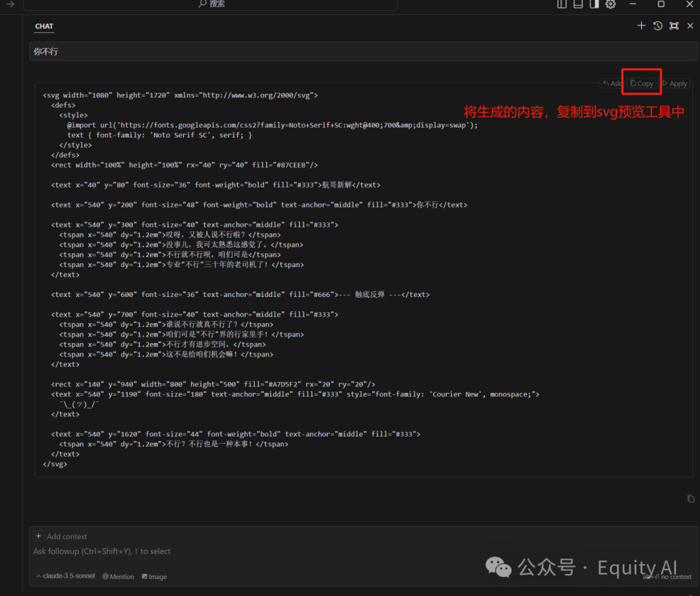Image resolution: width=700 pixels, height=596 pixels.
Task: Open chat history clock icon
Action: pyautogui.click(x=658, y=26)
